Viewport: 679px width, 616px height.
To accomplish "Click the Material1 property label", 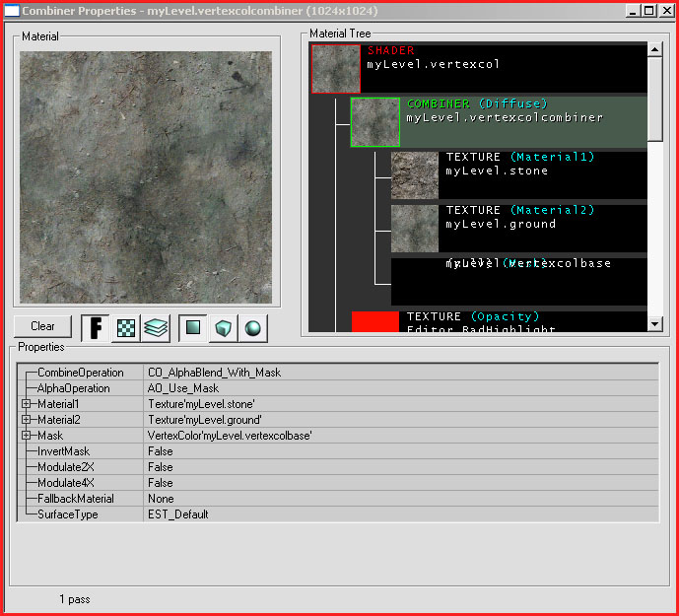I will (x=58, y=404).
